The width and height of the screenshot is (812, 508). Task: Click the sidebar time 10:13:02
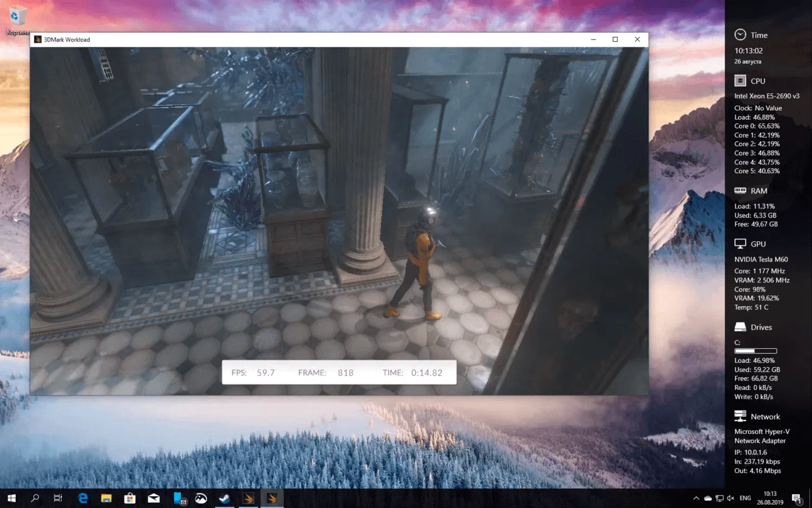[749, 50]
